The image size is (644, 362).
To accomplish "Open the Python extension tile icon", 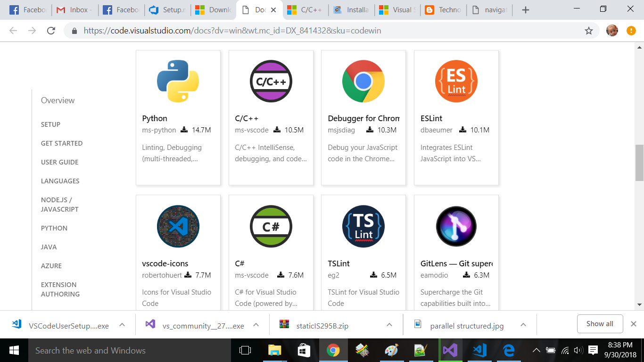I will tap(178, 81).
